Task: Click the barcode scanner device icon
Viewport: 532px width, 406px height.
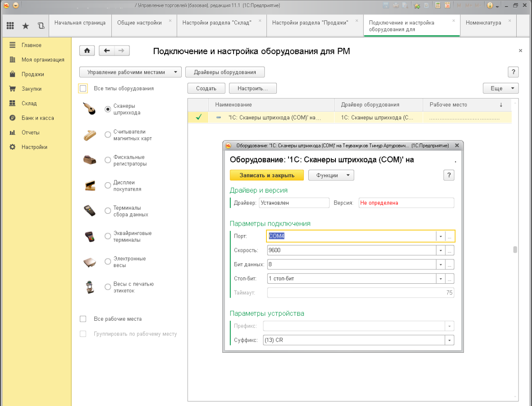Action: point(90,109)
